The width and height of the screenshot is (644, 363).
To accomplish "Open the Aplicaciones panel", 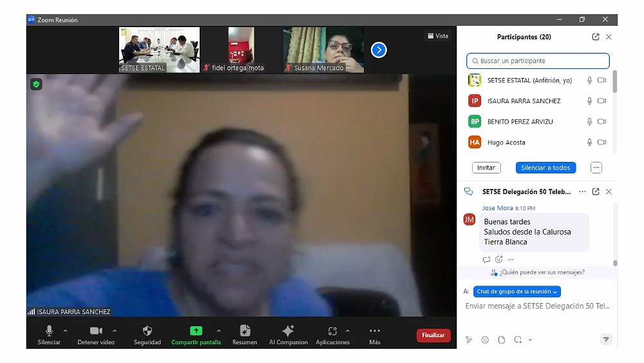I will coord(332,331).
